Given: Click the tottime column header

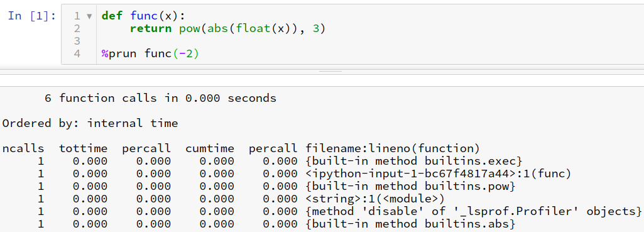Looking at the screenshot, I should (84, 148).
